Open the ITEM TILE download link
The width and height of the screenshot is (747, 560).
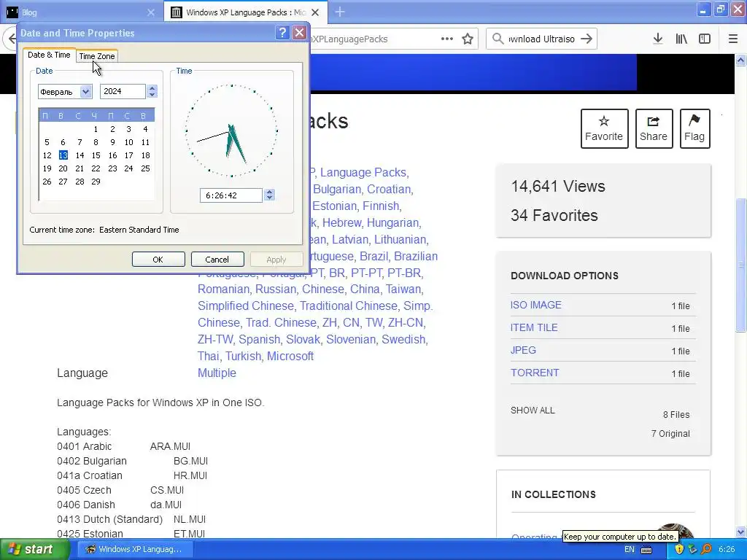(x=534, y=327)
